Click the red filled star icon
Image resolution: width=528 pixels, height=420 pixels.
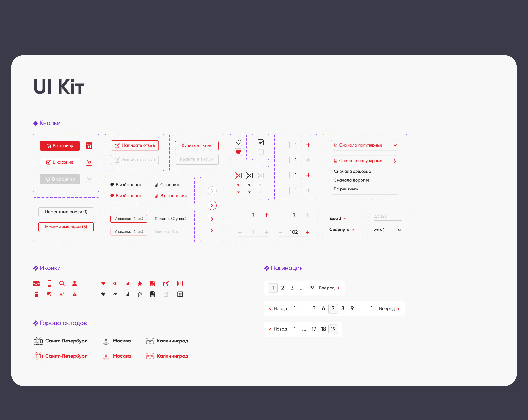click(140, 284)
